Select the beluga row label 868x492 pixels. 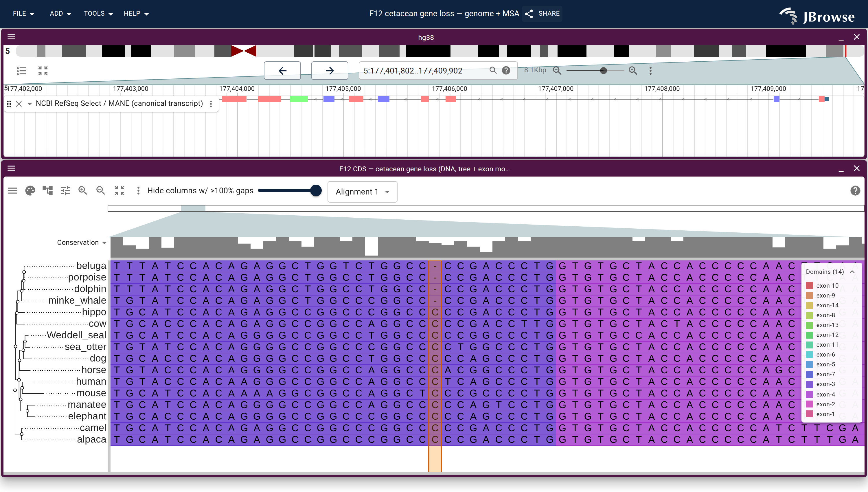pyautogui.click(x=91, y=266)
